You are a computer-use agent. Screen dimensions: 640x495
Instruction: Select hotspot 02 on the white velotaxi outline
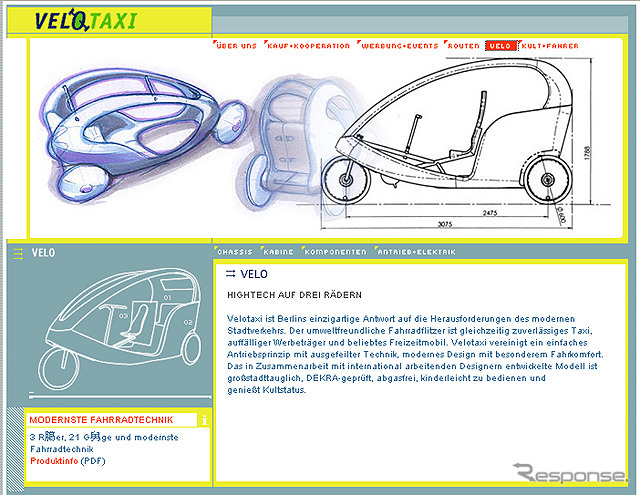pos(188,322)
